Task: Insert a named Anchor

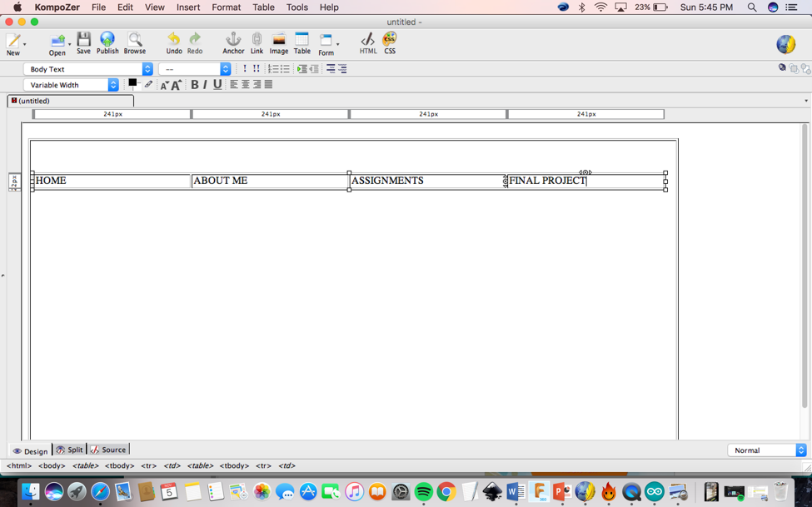Action: tap(233, 39)
